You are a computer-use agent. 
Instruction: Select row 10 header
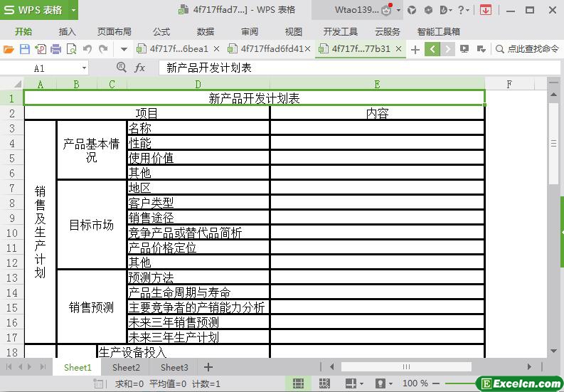12,233
